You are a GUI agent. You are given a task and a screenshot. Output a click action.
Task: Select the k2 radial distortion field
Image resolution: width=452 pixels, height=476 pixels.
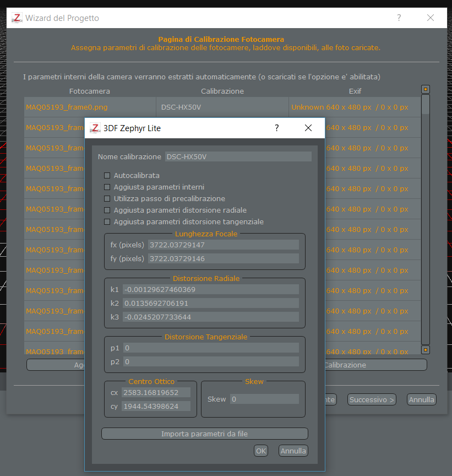[x=211, y=303]
